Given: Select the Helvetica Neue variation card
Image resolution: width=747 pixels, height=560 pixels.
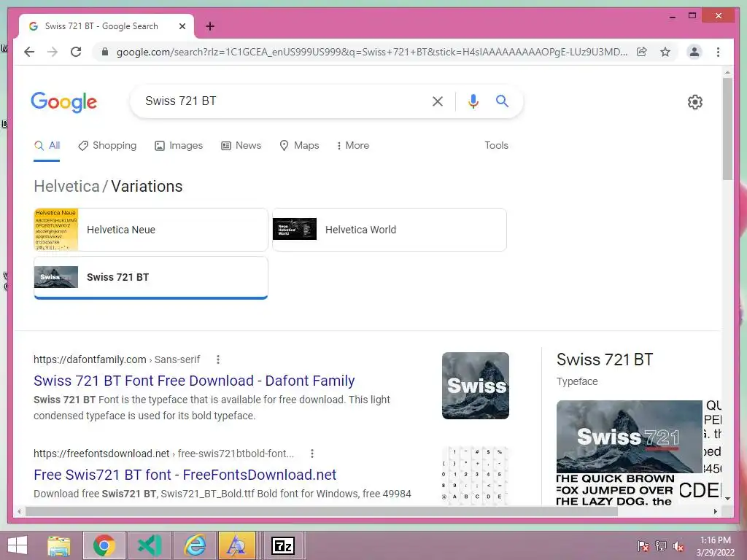Looking at the screenshot, I should [x=150, y=230].
